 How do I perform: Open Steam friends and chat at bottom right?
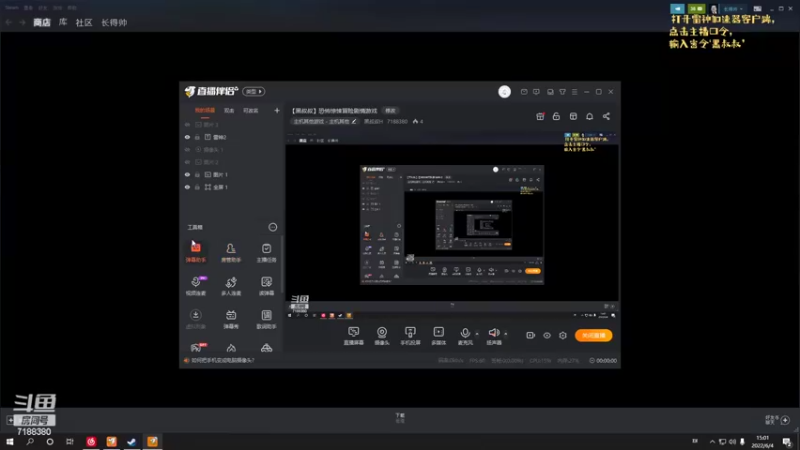pos(778,420)
